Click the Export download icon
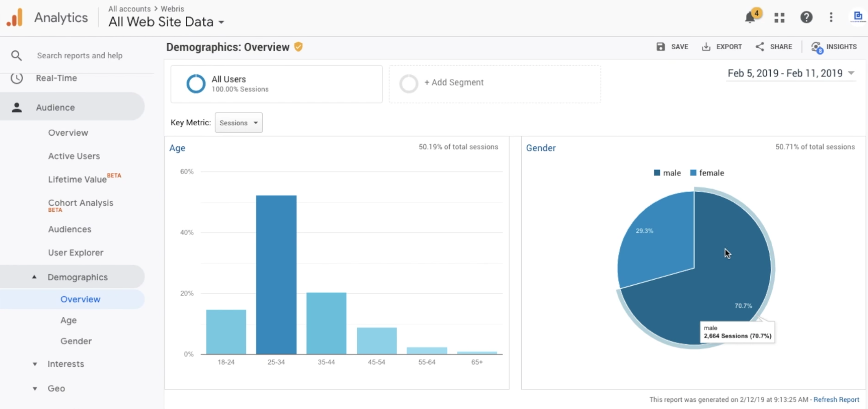The height and width of the screenshot is (409, 868). [706, 47]
